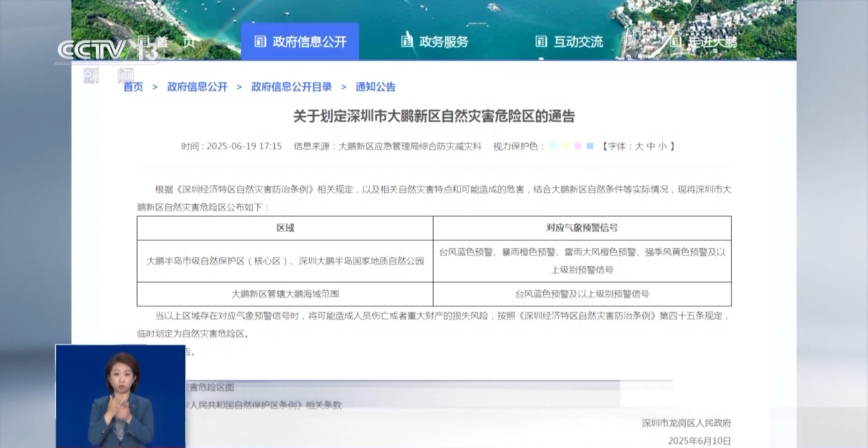Image resolution: width=868 pixels, height=448 pixels.
Task: Open the 政府信息公开 navigation tab
Action: (309, 42)
